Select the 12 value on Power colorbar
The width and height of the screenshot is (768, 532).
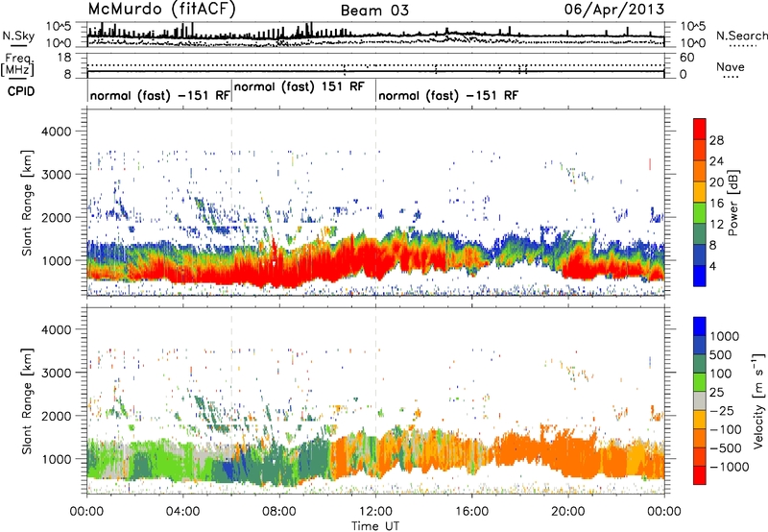tap(716, 225)
